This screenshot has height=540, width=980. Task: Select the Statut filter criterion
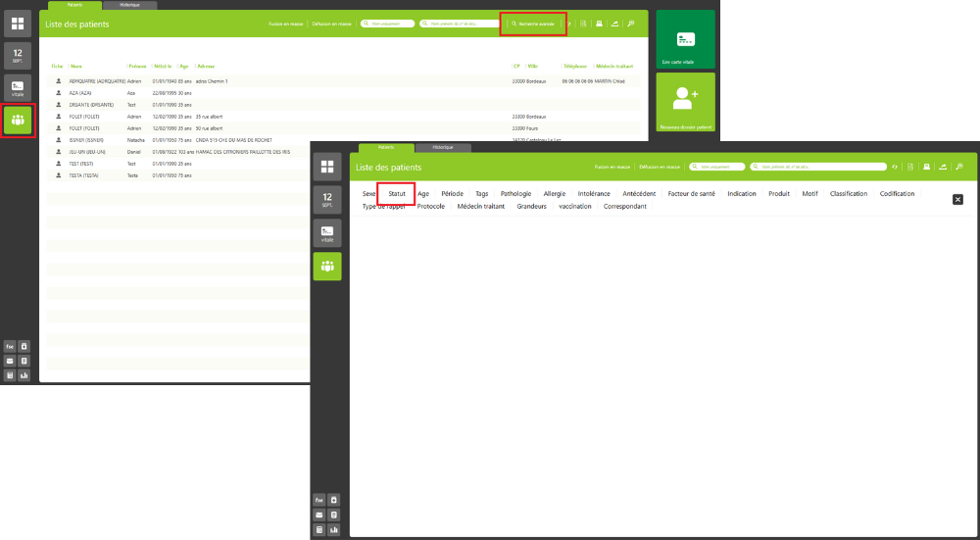tap(396, 194)
